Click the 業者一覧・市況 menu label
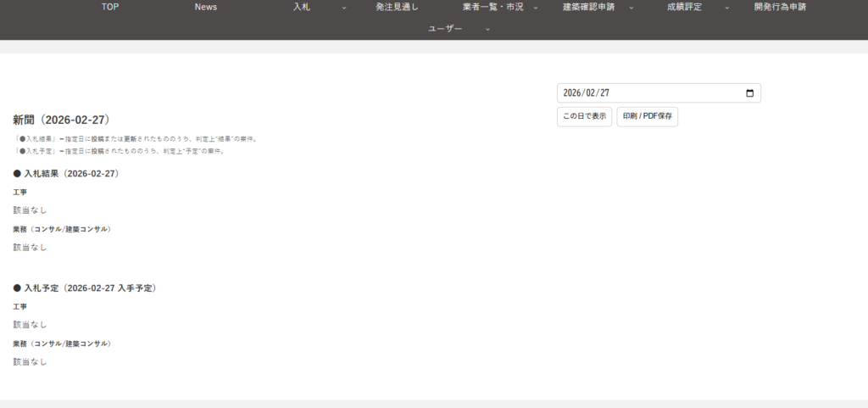This screenshot has height=408, width=868. 493,8
